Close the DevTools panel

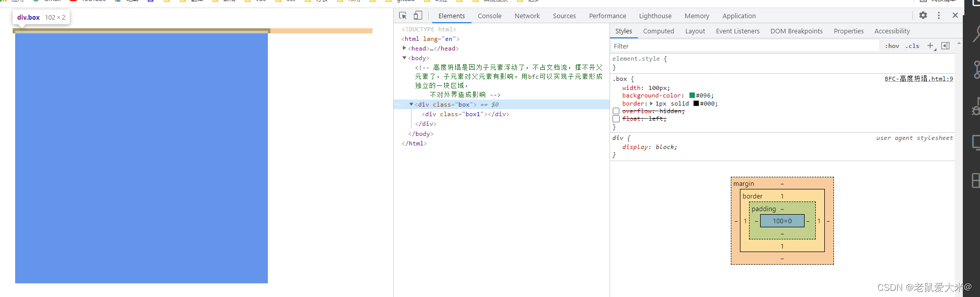tap(955, 16)
